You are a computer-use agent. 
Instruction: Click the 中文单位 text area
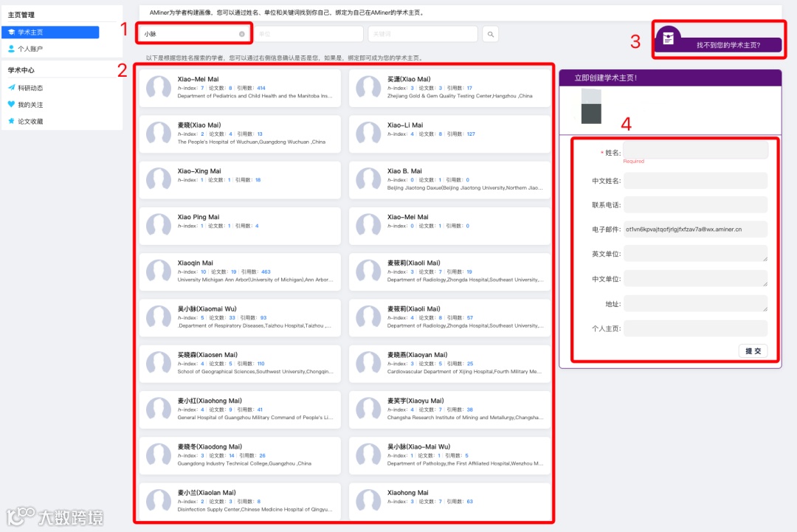(695, 278)
